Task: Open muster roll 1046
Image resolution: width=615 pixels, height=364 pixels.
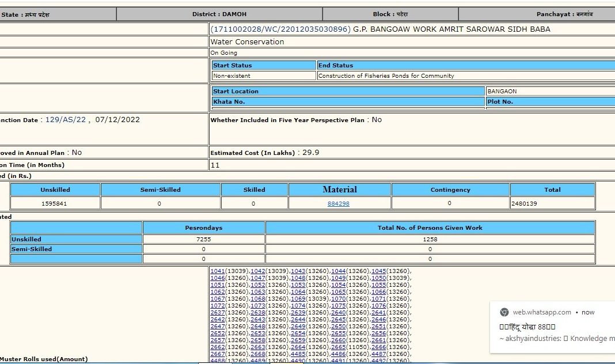Action: (x=218, y=278)
